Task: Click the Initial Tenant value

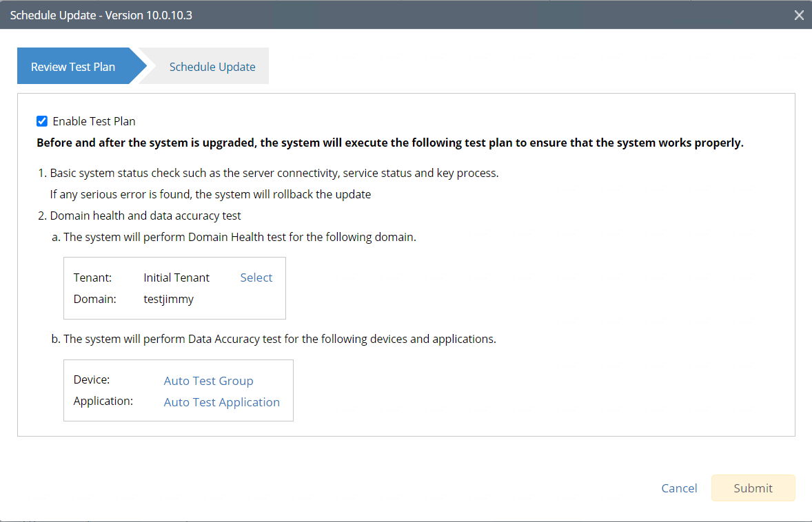Action: pyautogui.click(x=176, y=278)
